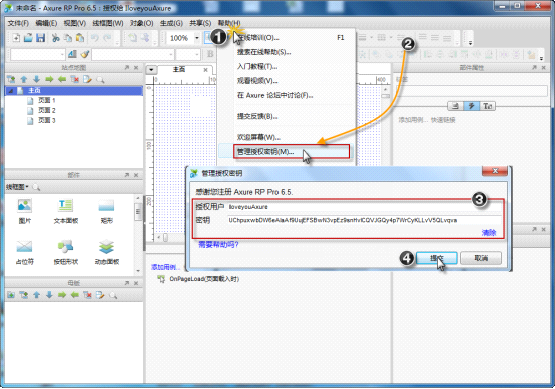
Task: Click the Save disk icon in toolbar
Action: [41, 38]
